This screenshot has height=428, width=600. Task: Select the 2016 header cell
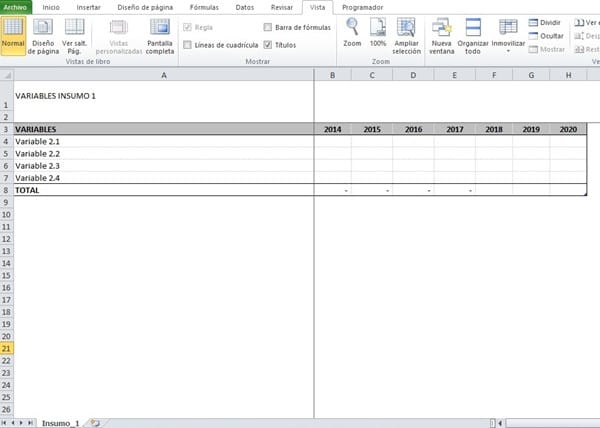(413, 129)
